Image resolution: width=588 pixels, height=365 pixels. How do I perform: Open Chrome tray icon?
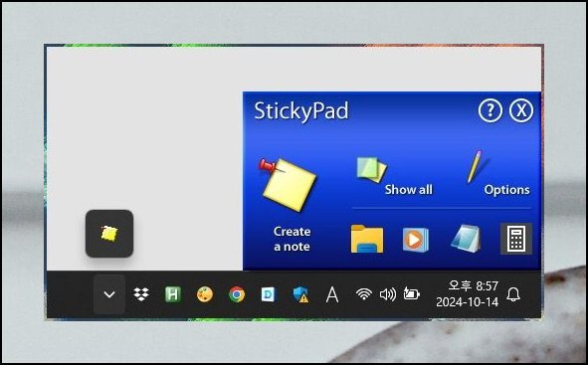click(x=237, y=294)
